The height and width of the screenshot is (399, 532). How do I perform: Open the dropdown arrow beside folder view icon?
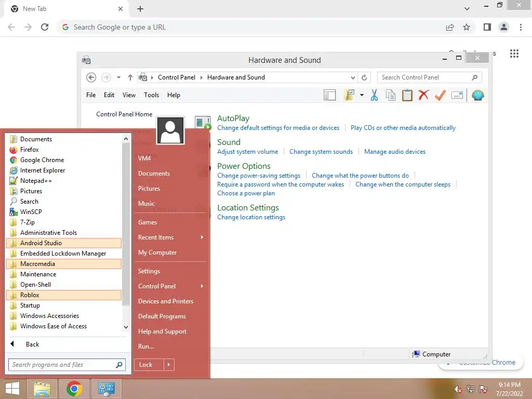362,96
